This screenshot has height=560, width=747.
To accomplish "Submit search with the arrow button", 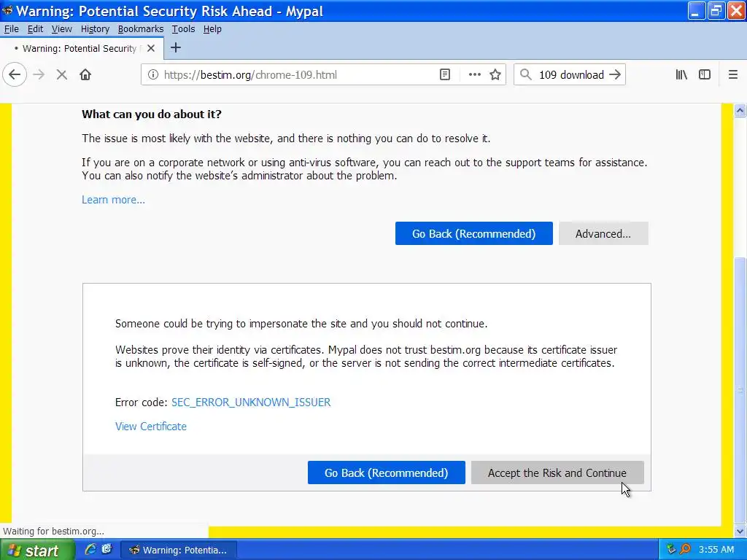I will point(615,75).
